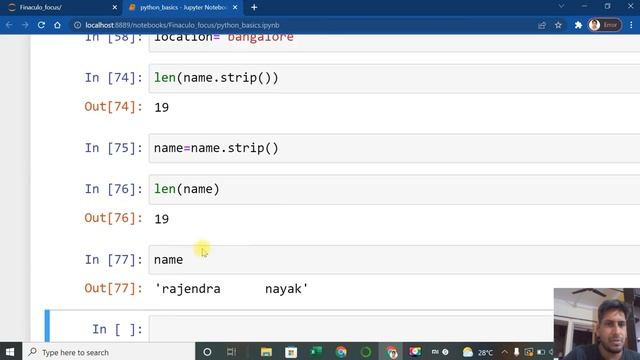Screen dimensions: 640x360
Task: Open the weather widget showing 28°C
Action: (478, 352)
